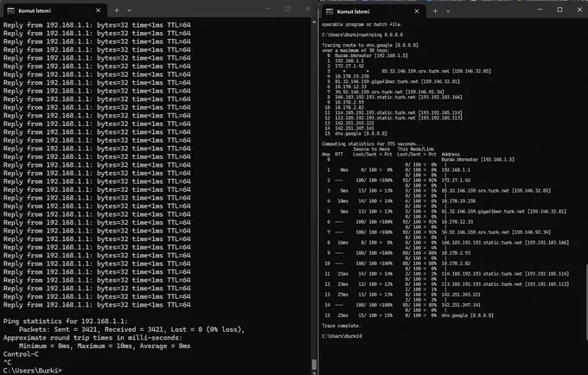Click the 'Ping statistics for 192.168.1.1:' line
This screenshot has height=375, width=588.
[66, 321]
